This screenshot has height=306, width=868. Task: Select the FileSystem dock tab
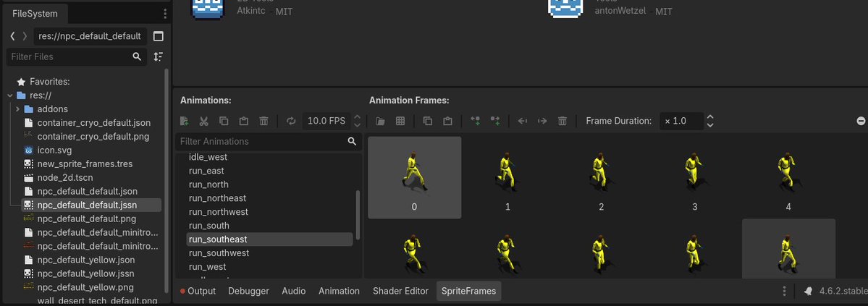coord(35,14)
